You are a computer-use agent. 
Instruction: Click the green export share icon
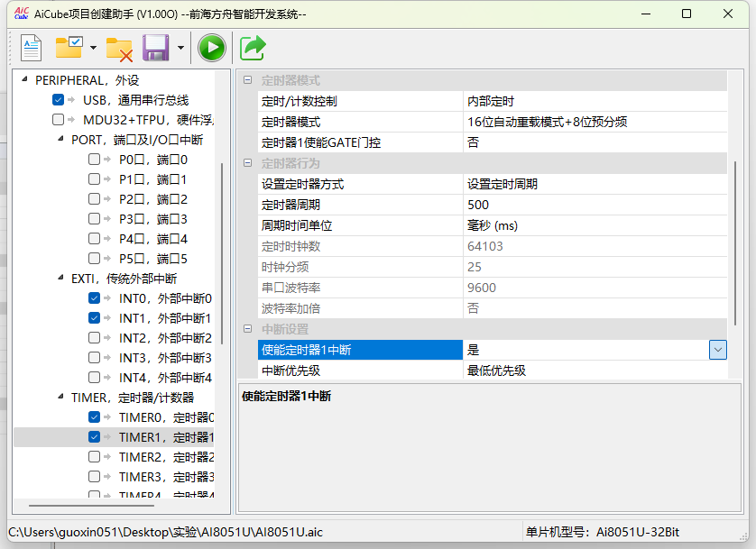coord(253,48)
